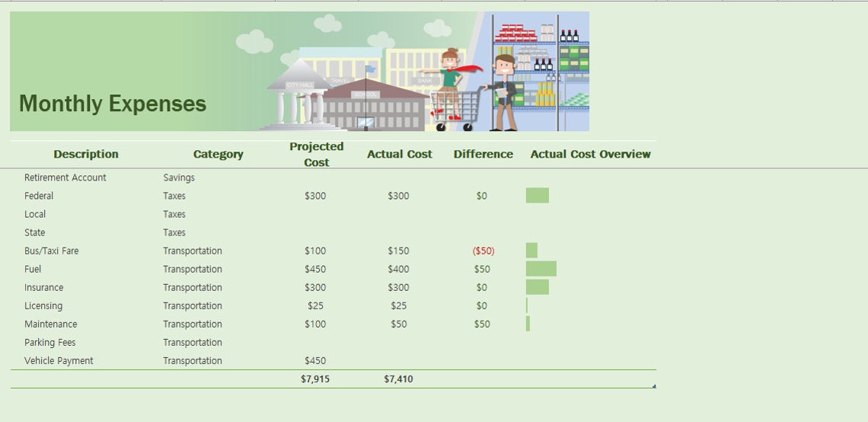Select the actual total $7,410
The height and width of the screenshot is (422, 868).
point(398,379)
